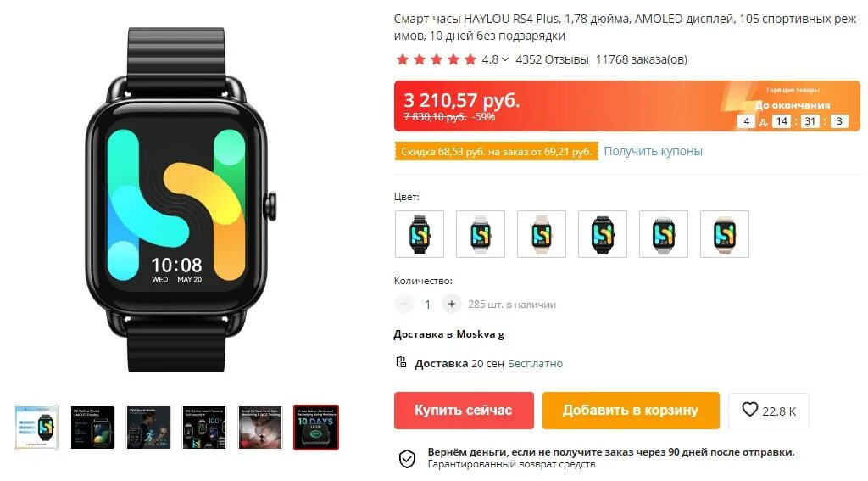
Task: Decrease quantity with the minus button
Action: (x=404, y=304)
